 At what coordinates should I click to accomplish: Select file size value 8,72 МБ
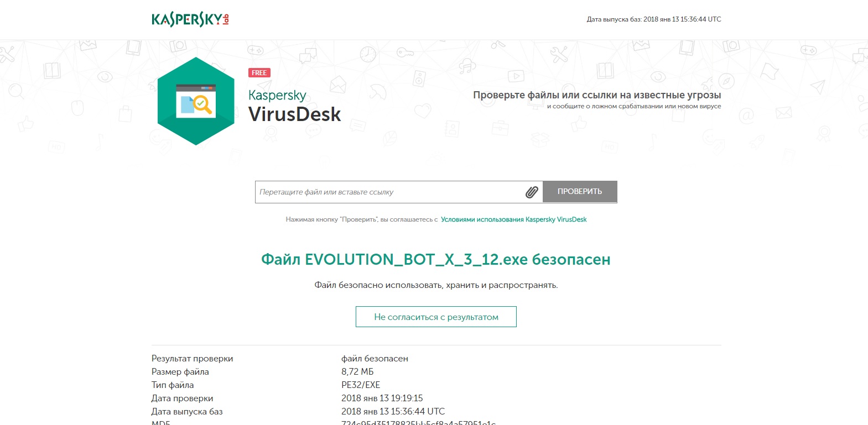point(357,372)
